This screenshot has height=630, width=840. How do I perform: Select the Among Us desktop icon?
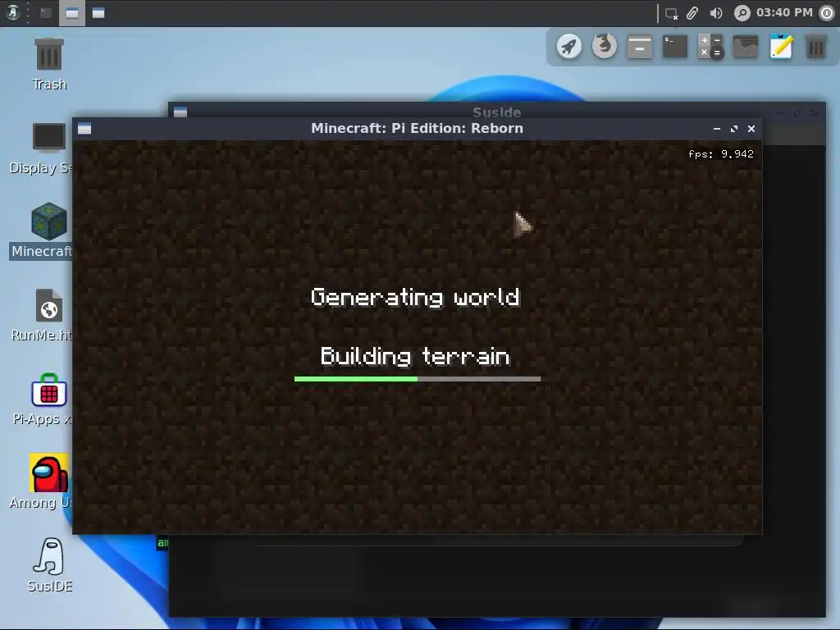[x=48, y=473]
